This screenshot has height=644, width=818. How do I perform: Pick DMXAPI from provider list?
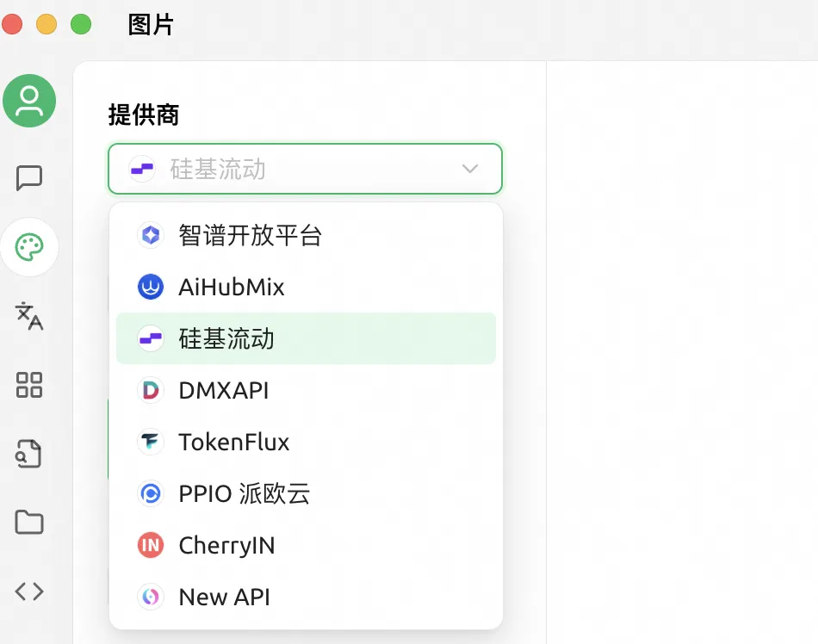pyautogui.click(x=223, y=390)
